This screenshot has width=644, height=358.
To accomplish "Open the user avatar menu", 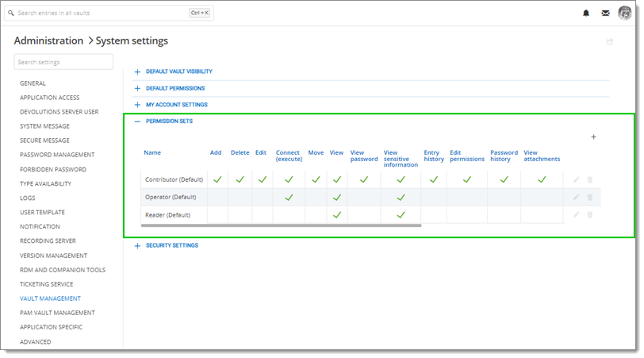I will [625, 13].
